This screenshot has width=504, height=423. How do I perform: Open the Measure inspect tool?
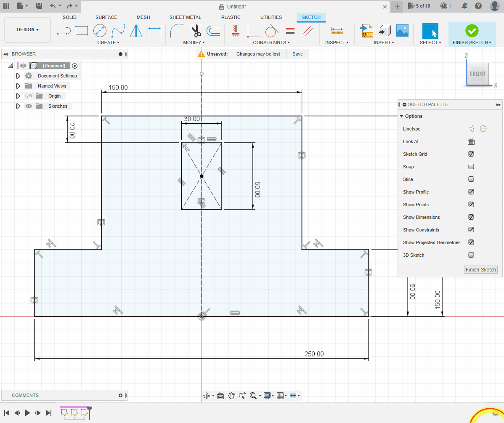[337, 31]
